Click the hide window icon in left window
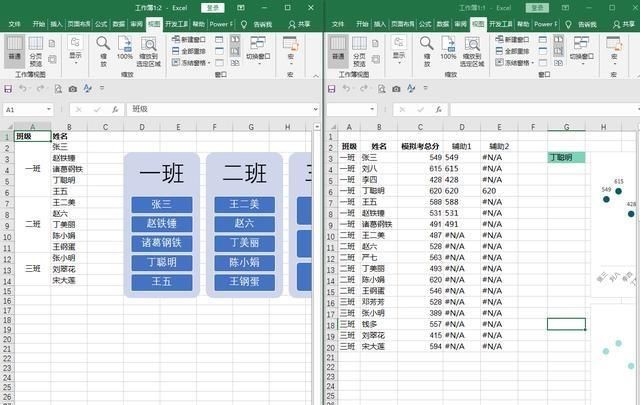Viewport: 640px width, 405px height. (x=219, y=51)
